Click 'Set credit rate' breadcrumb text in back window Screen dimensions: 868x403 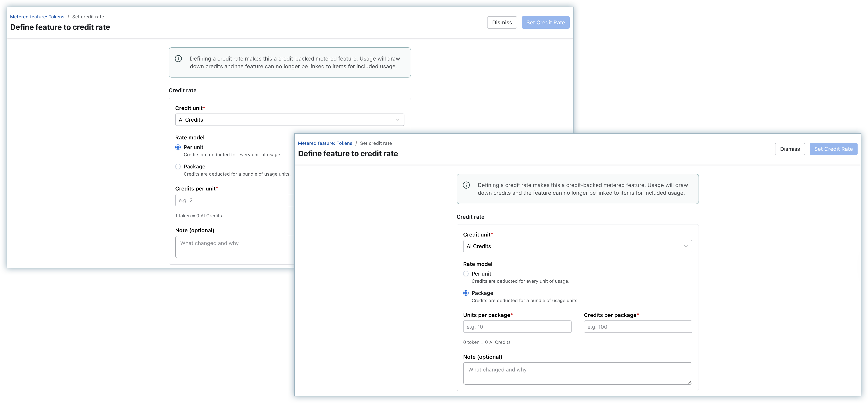point(88,17)
